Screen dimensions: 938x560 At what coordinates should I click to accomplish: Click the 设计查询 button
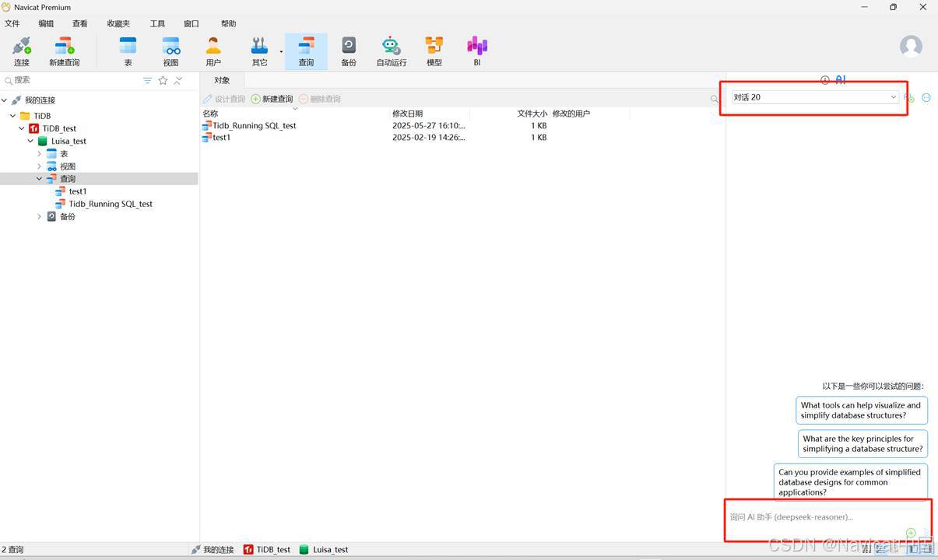[x=224, y=99]
